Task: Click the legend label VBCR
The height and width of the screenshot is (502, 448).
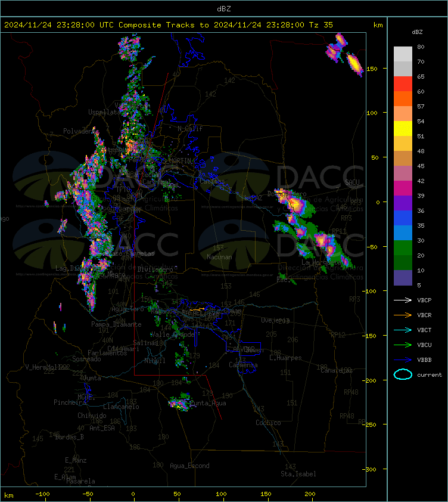Action: click(424, 315)
